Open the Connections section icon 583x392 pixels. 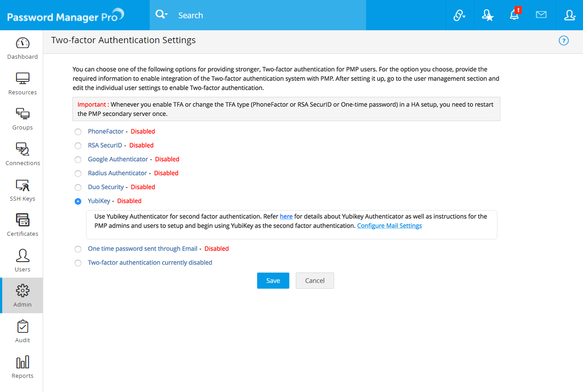(22, 150)
